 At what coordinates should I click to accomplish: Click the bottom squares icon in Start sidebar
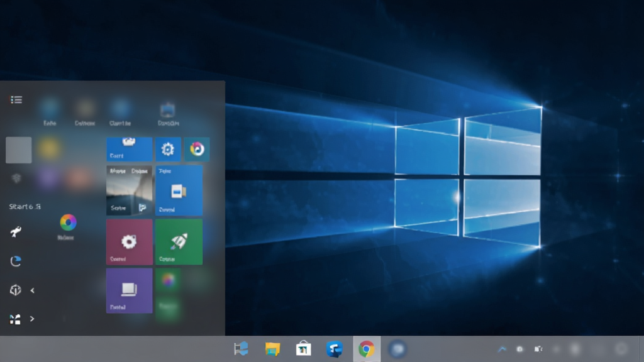(x=15, y=319)
